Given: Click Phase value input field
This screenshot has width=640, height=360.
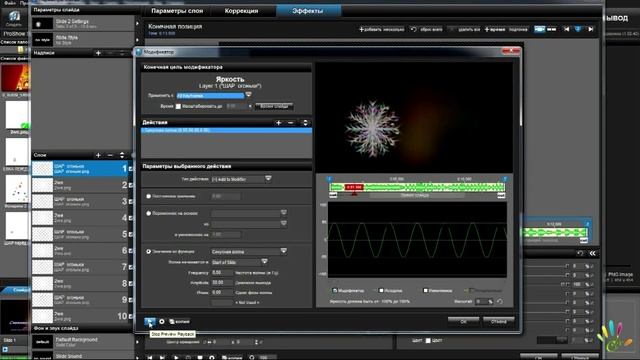Looking at the screenshot, I should (222, 293).
